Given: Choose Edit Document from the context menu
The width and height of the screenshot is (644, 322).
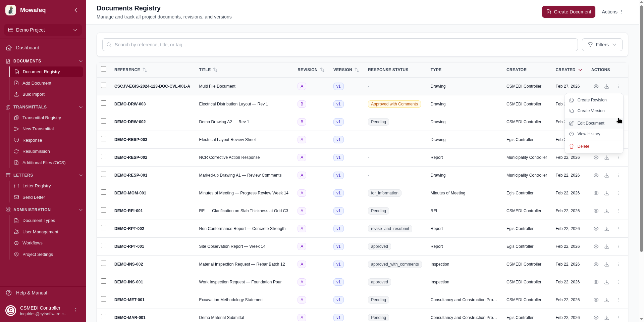Looking at the screenshot, I should (590, 123).
